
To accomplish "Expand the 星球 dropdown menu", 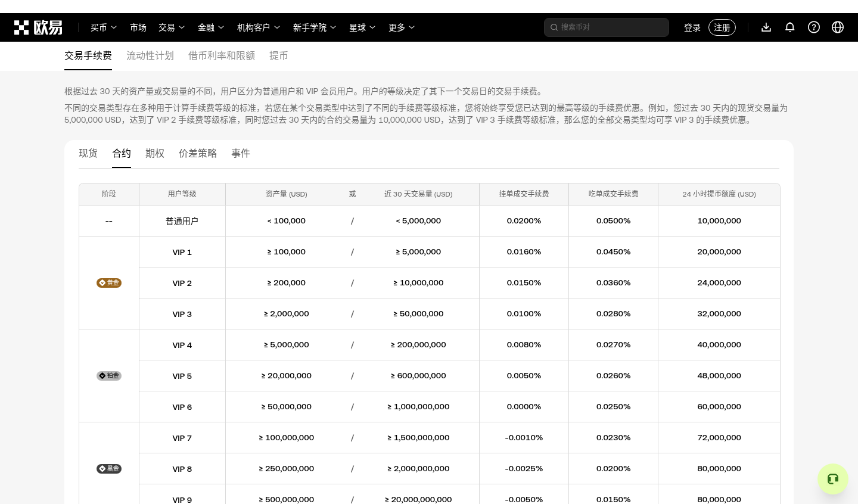I will coord(362,27).
